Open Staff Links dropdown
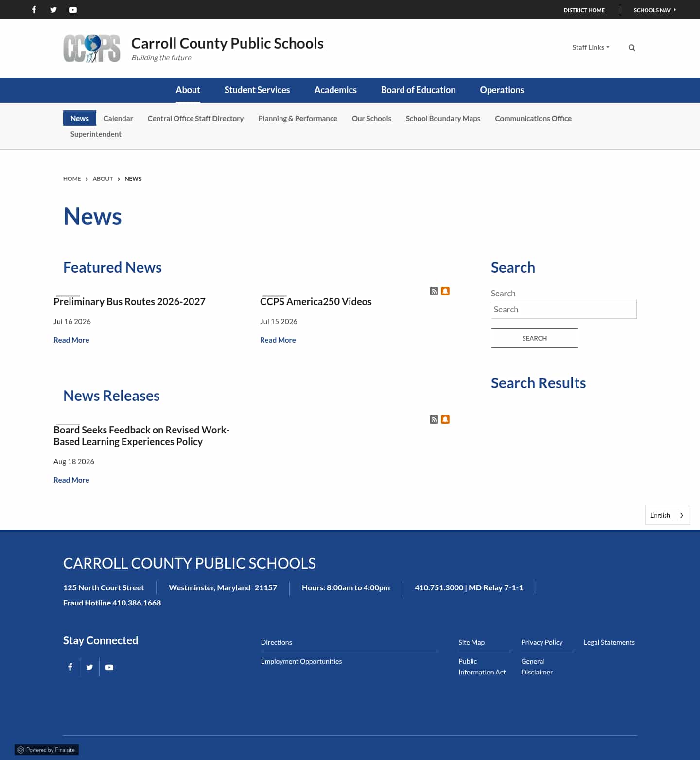The image size is (700, 760). 591,47
